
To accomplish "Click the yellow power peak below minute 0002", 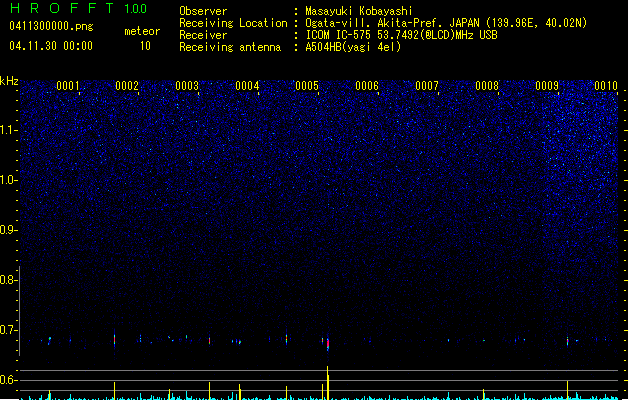I will tap(114, 391).
